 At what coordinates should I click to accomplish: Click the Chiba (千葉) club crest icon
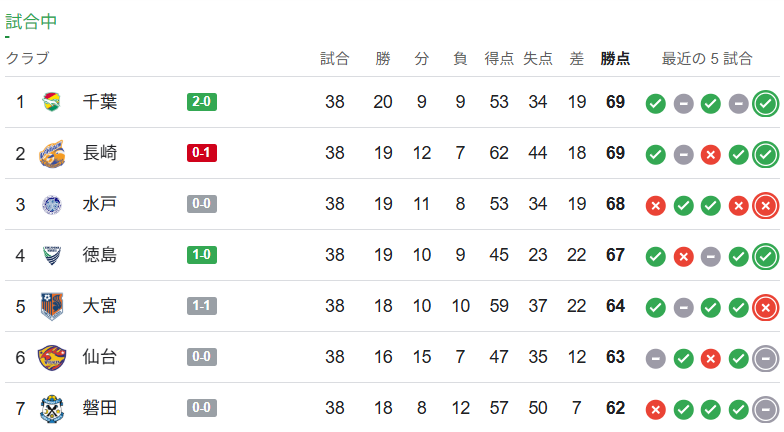[52, 102]
